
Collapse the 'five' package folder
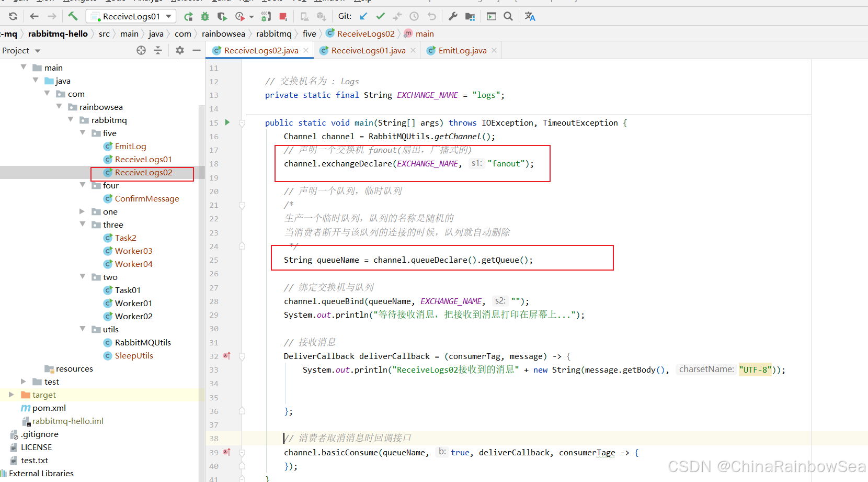pos(82,133)
